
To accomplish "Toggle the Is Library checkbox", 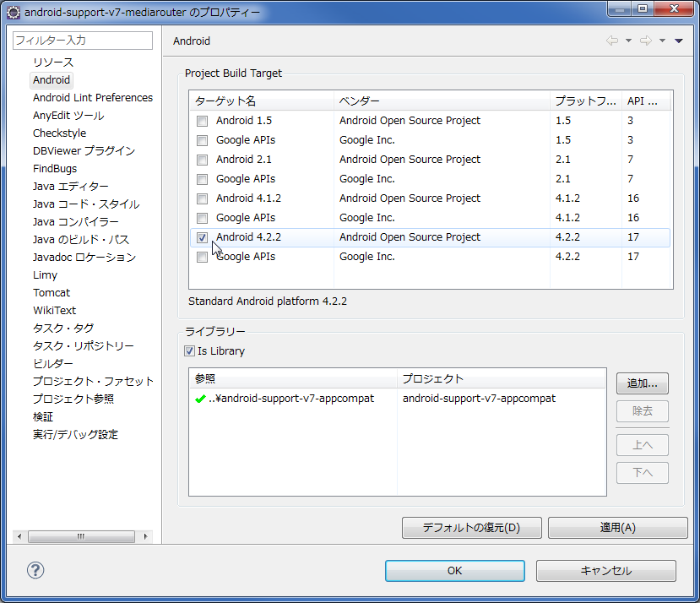I will coord(189,351).
